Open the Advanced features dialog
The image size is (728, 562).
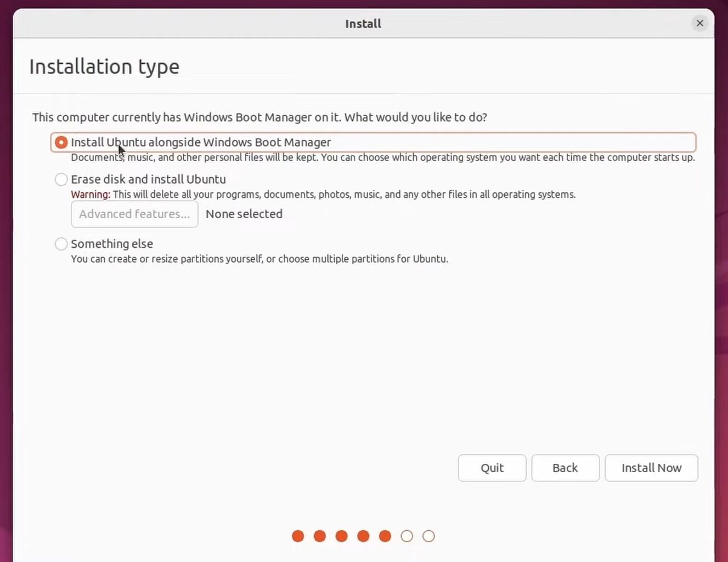pyautogui.click(x=134, y=214)
